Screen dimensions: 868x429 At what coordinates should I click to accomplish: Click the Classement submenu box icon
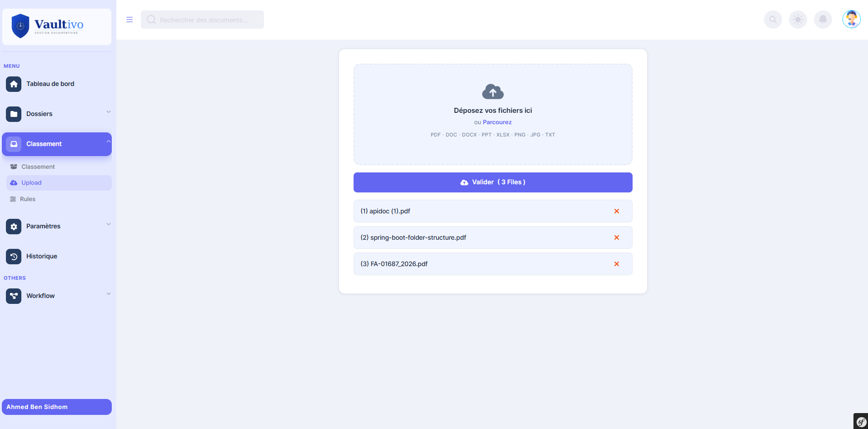click(14, 167)
